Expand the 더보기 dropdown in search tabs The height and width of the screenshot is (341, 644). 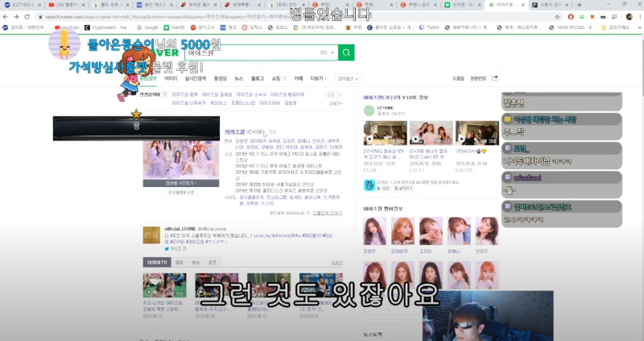tap(318, 78)
